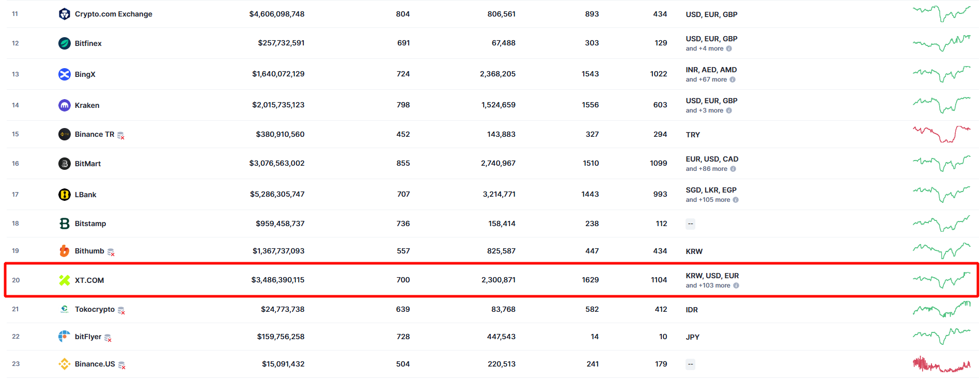Click the badge icon next to Bithumb
The image size is (980, 382).
(x=111, y=252)
